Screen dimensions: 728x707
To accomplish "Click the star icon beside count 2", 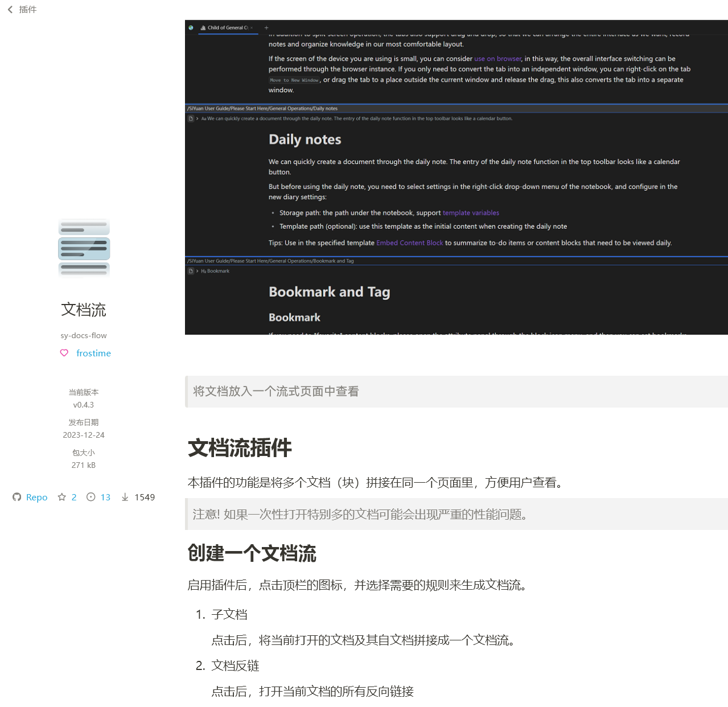I will [x=62, y=497].
